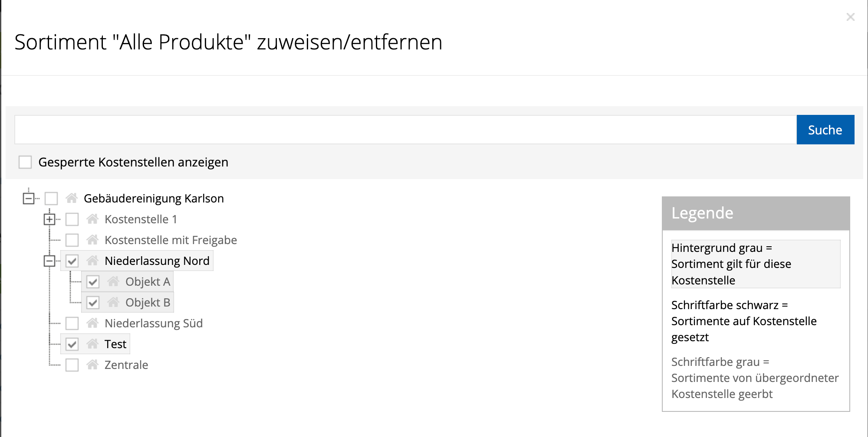Select the Niederlassung Süd tree entry

153,323
